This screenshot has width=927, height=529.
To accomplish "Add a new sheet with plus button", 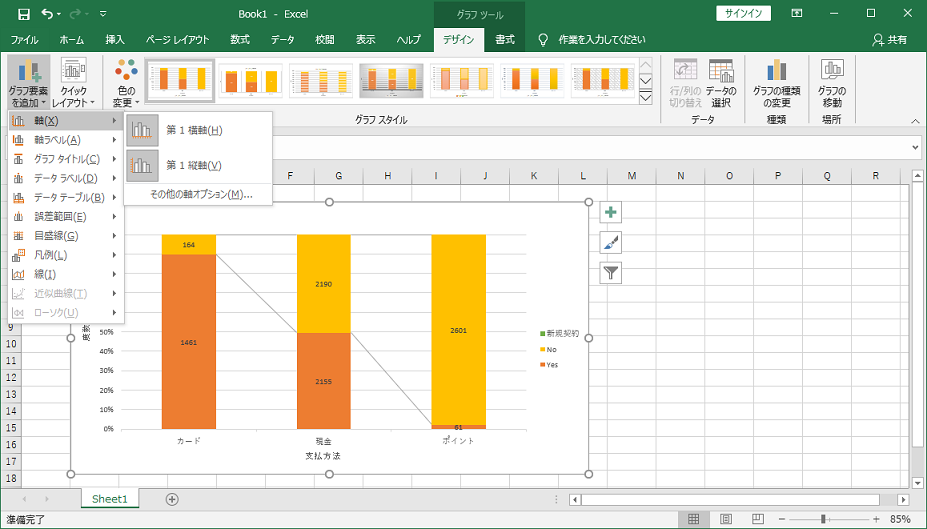I will point(172,499).
